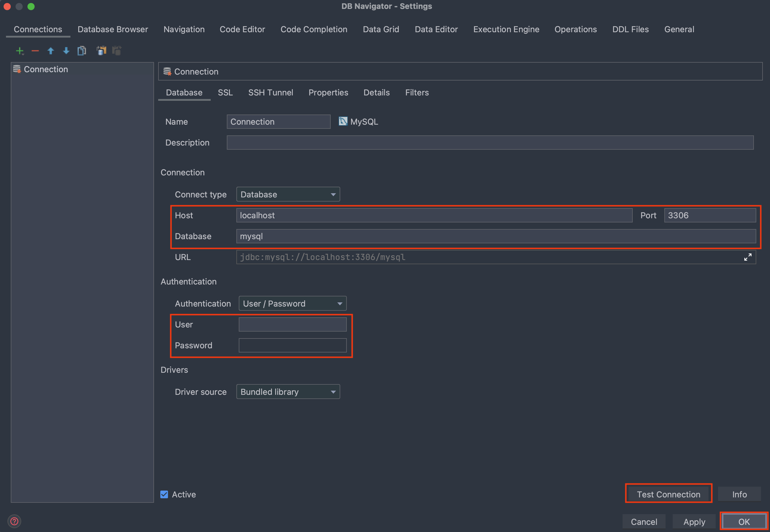Click the Database field containing mysql

coord(496,236)
